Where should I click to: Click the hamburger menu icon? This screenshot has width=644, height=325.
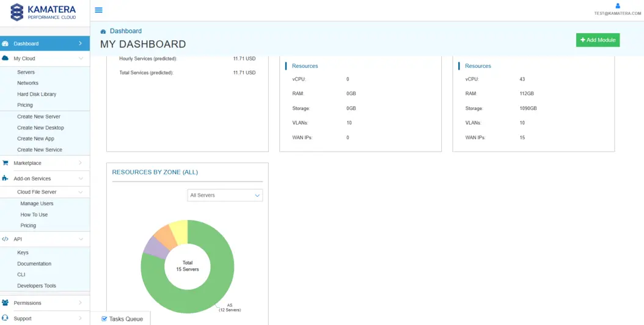click(98, 10)
